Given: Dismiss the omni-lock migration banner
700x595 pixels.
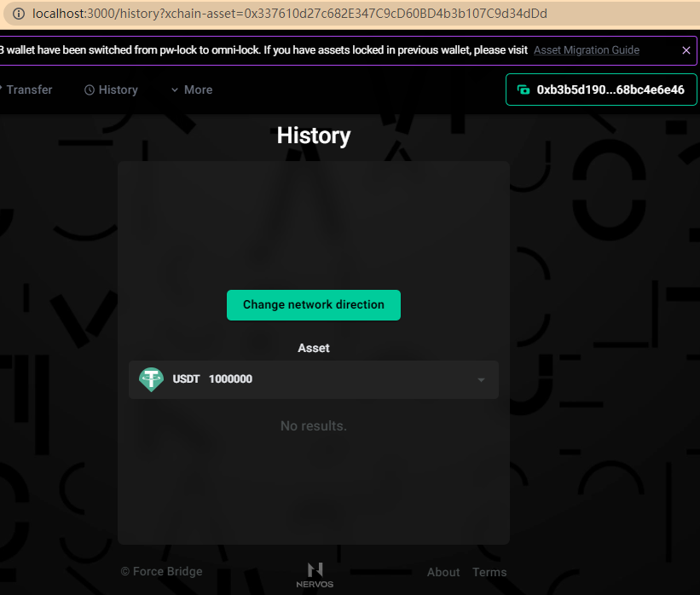Looking at the screenshot, I should click(x=686, y=50).
